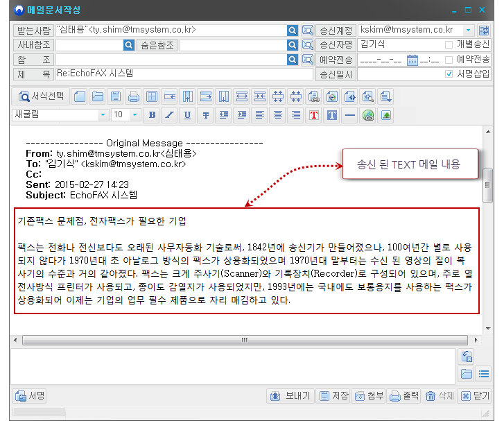Align text to the left
Viewport: 504px width, 421px height.
260,115
